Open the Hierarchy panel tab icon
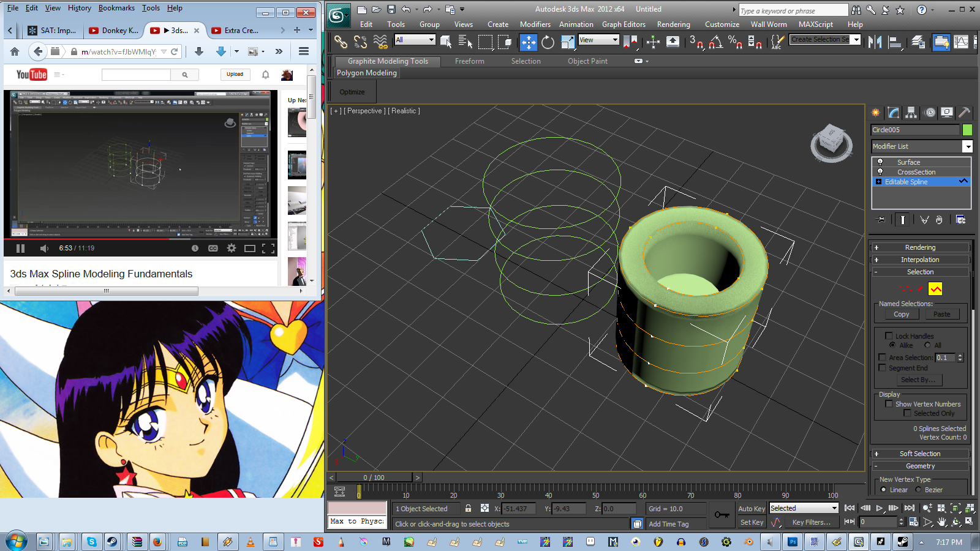This screenshot has width=980, height=551. tap(911, 113)
